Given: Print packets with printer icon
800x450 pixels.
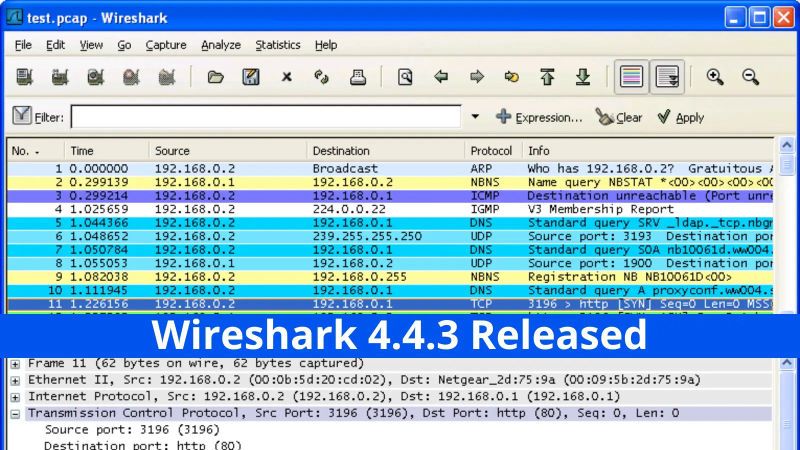Looking at the screenshot, I should (358, 77).
